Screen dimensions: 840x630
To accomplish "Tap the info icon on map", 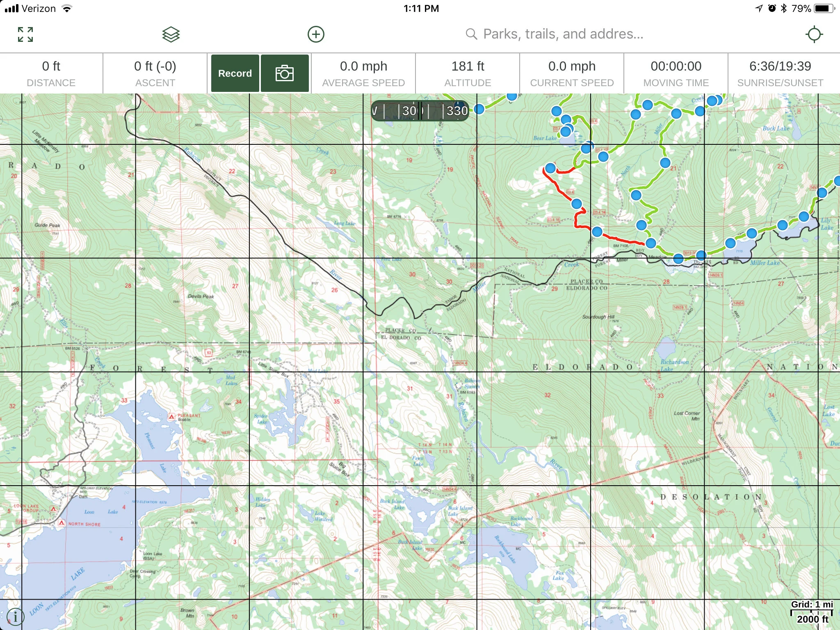I will (15, 616).
